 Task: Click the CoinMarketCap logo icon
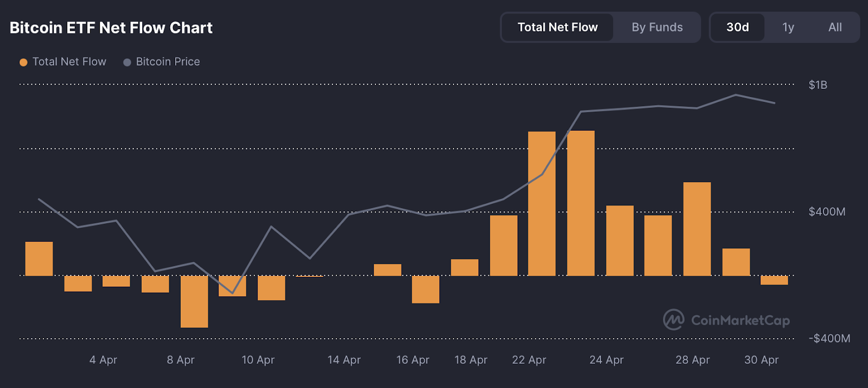[673, 320]
